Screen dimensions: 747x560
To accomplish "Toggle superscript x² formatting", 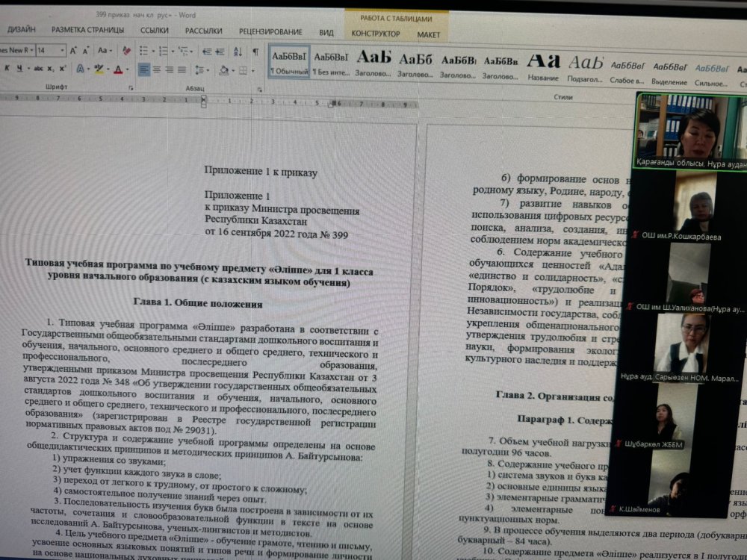I will coord(63,69).
